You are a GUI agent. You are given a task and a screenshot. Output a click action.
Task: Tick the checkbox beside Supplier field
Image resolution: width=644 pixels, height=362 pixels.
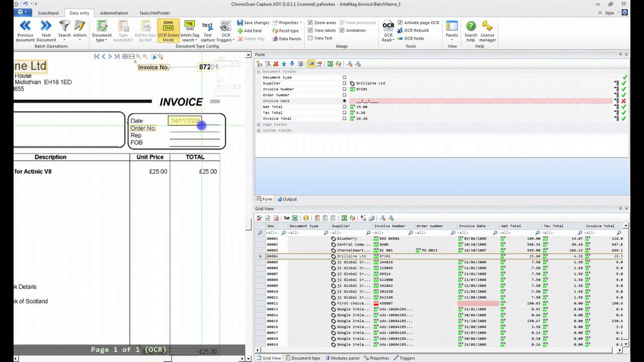[345, 83]
